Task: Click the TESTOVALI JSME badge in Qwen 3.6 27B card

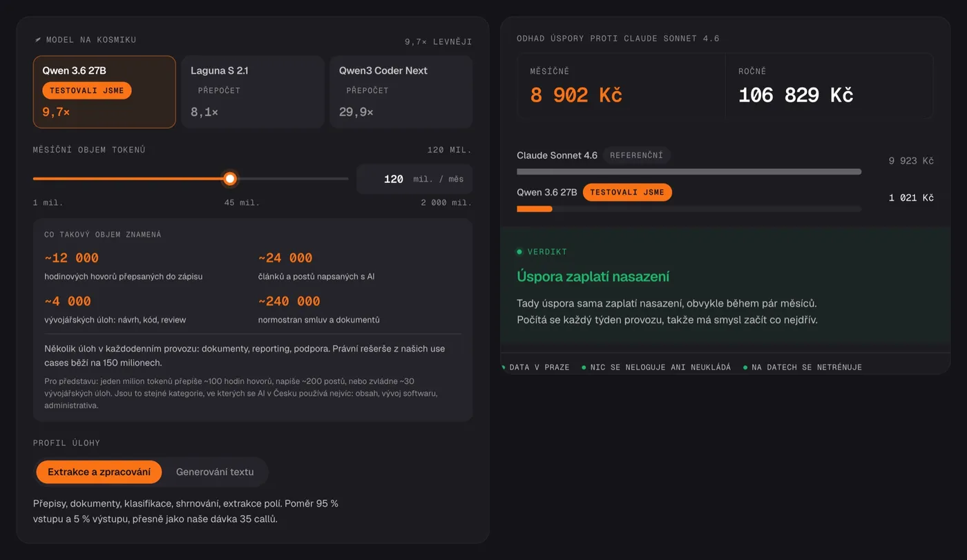Action: click(x=86, y=90)
